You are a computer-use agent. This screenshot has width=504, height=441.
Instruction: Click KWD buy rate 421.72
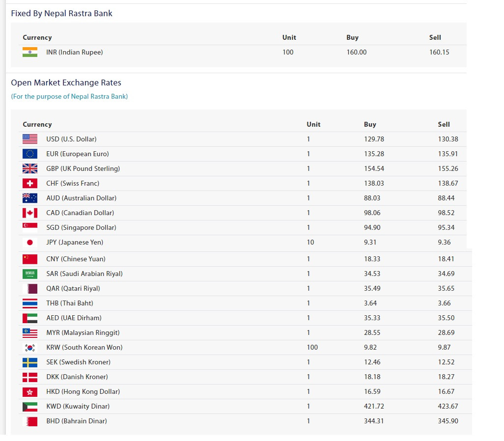374,407
